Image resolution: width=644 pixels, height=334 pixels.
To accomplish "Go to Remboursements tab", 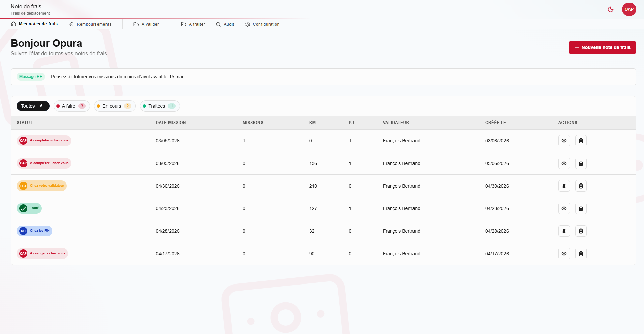I will tap(90, 24).
